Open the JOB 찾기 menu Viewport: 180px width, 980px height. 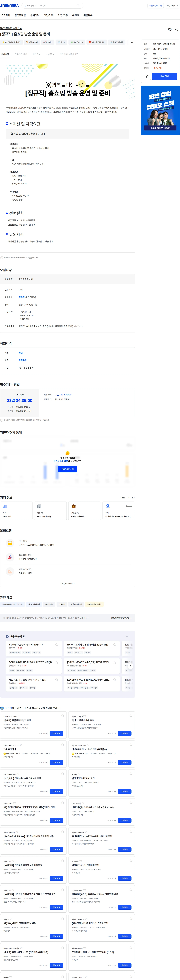pos(5,15)
